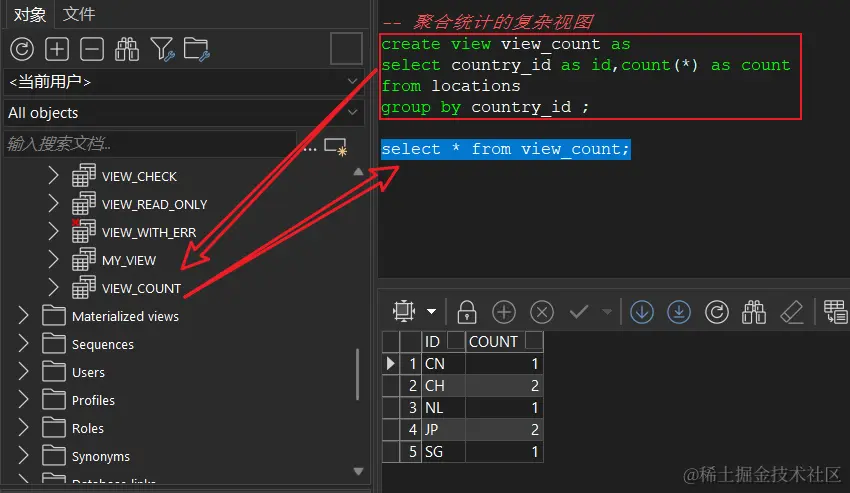Image resolution: width=850 pixels, height=493 pixels.
Task: Open find binoculars in result grid toolbar
Action: coord(754,312)
